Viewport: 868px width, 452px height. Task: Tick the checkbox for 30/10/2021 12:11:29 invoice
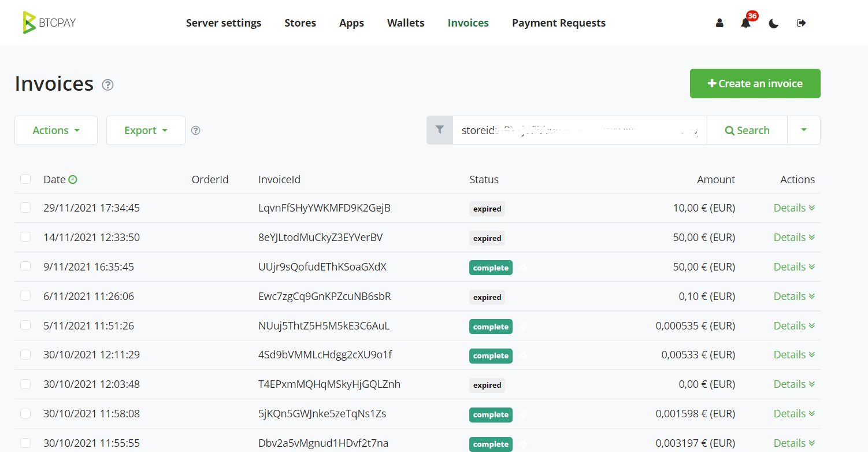25,354
